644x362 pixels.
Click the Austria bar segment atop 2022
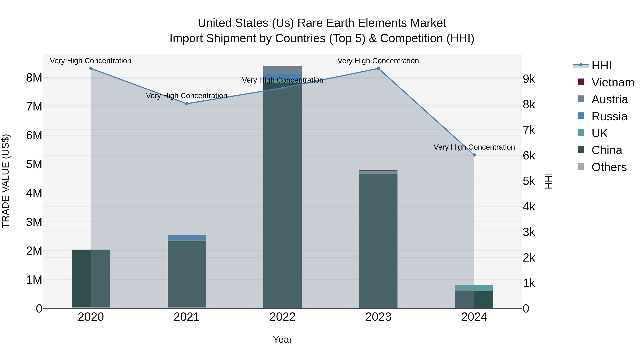pos(282,70)
